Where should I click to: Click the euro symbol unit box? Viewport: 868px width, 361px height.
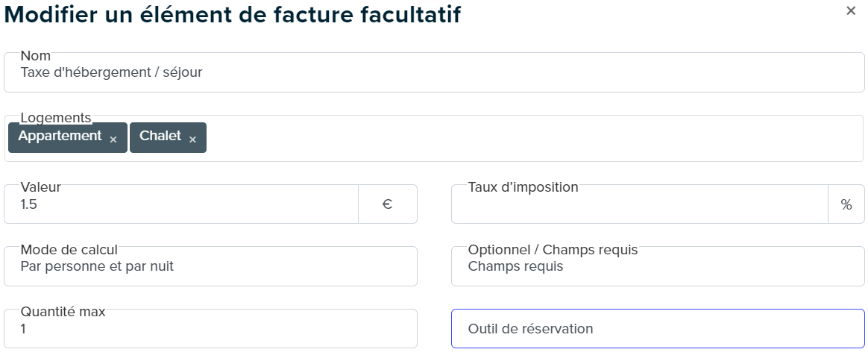pyautogui.click(x=388, y=204)
